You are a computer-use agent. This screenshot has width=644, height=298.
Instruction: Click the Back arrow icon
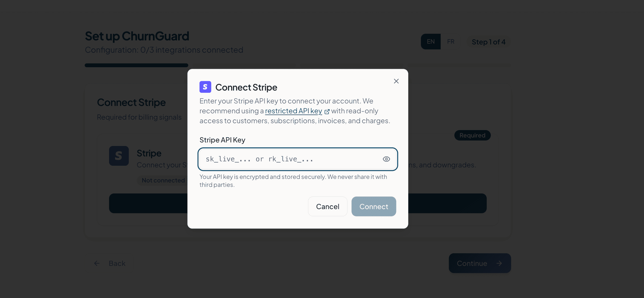pyautogui.click(x=97, y=263)
